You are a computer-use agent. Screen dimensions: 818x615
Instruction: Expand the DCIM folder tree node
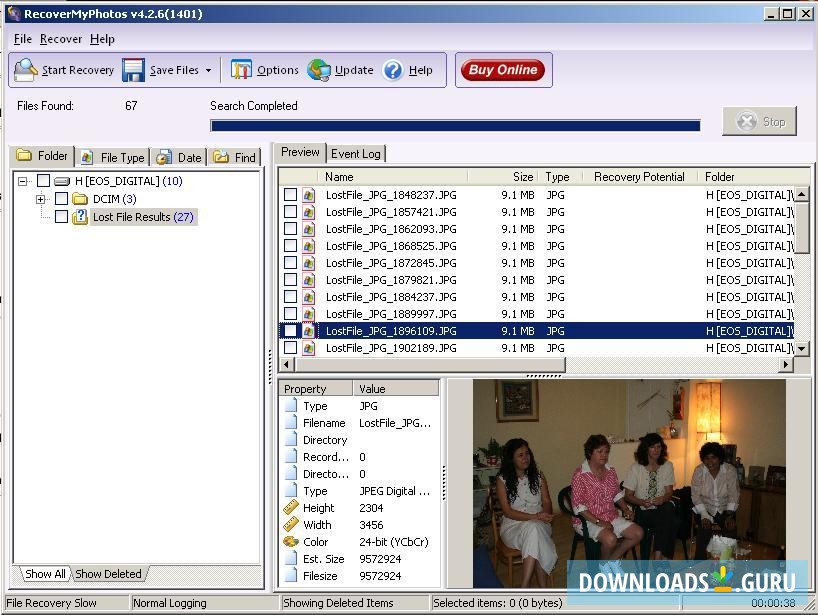pyautogui.click(x=41, y=199)
